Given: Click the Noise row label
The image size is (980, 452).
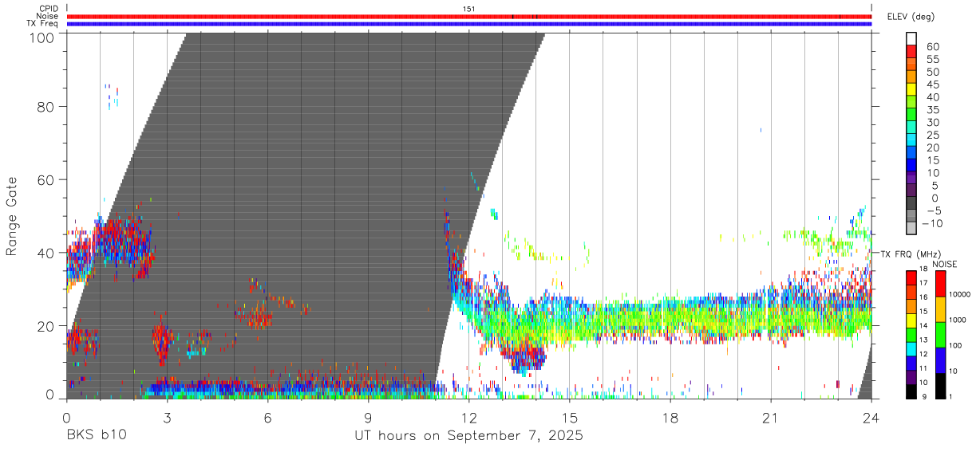Looking at the screenshot, I should [x=48, y=16].
